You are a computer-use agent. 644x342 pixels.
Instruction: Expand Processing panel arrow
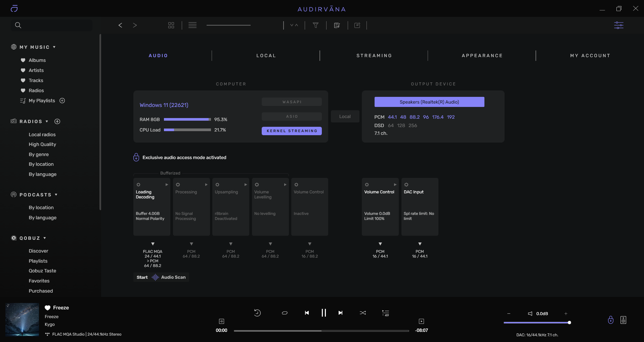(x=206, y=185)
